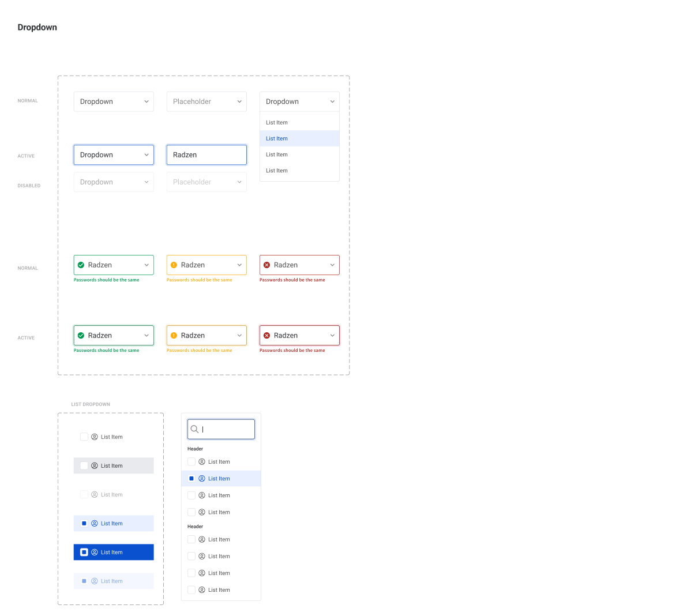Tick checkbox of third List Item under second Header
Screen dimensions: 691x616
click(x=191, y=573)
